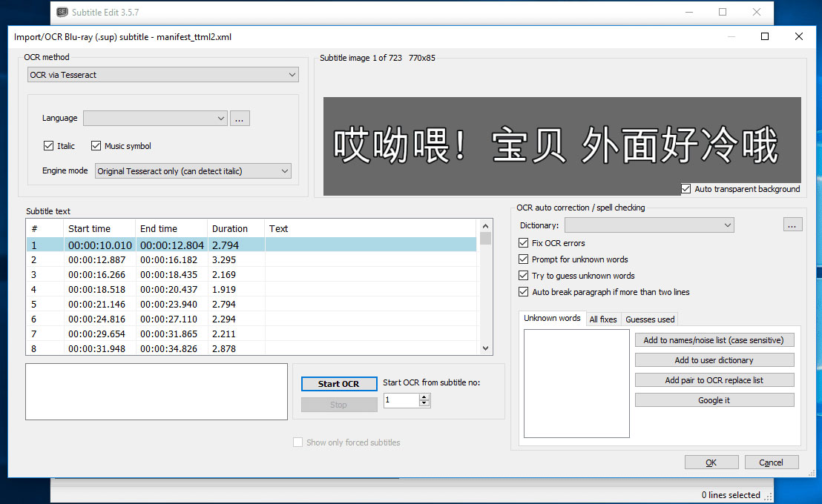The image size is (822, 504).
Task: Click the disabled Stop button
Action: click(x=338, y=405)
